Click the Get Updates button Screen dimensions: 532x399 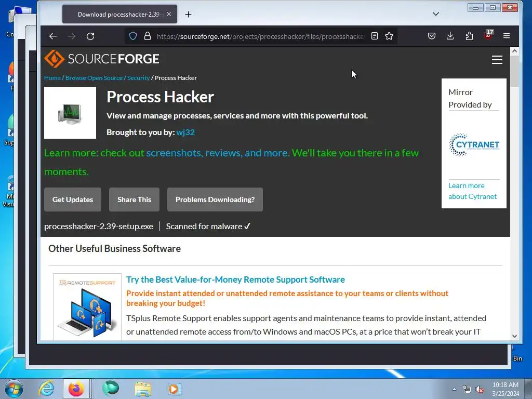pyautogui.click(x=73, y=199)
